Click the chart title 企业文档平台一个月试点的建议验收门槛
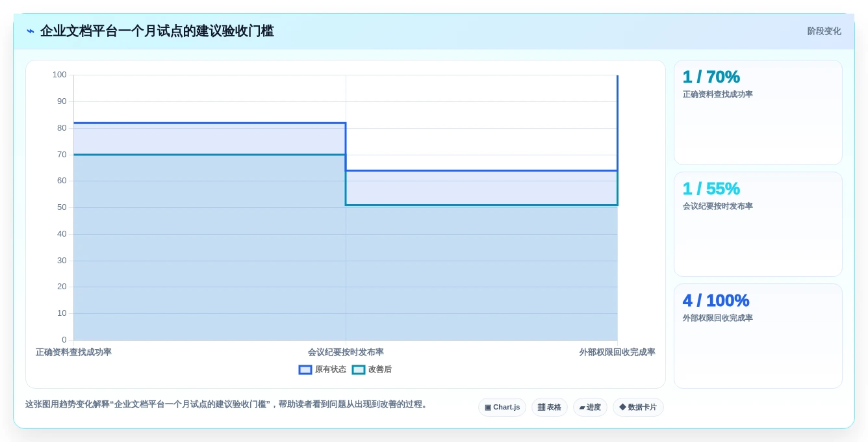 pos(157,31)
